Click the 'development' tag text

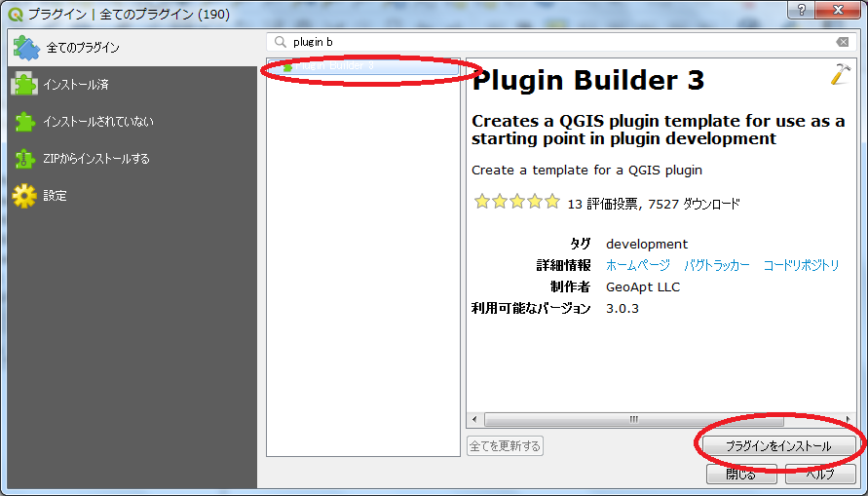point(647,245)
